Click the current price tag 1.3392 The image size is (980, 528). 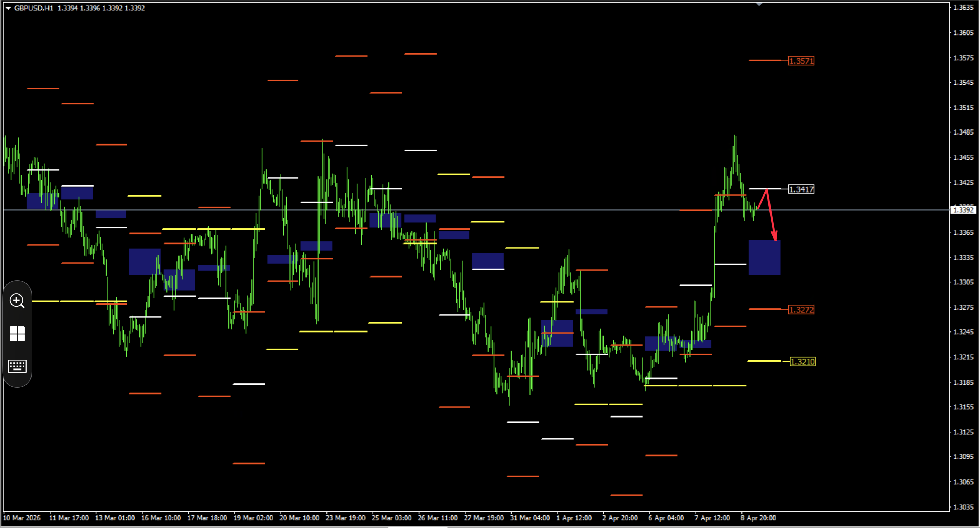(962, 210)
